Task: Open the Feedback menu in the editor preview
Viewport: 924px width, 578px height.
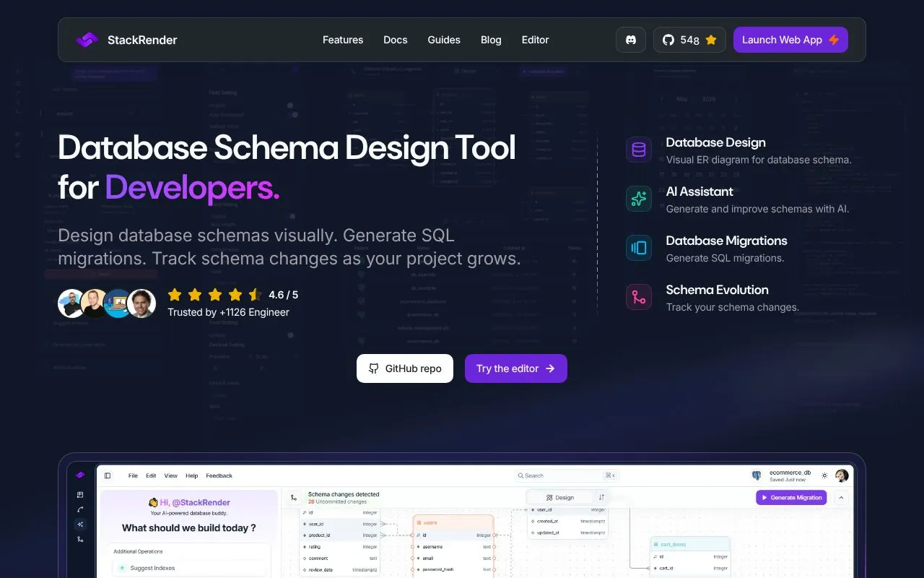Action: point(219,475)
